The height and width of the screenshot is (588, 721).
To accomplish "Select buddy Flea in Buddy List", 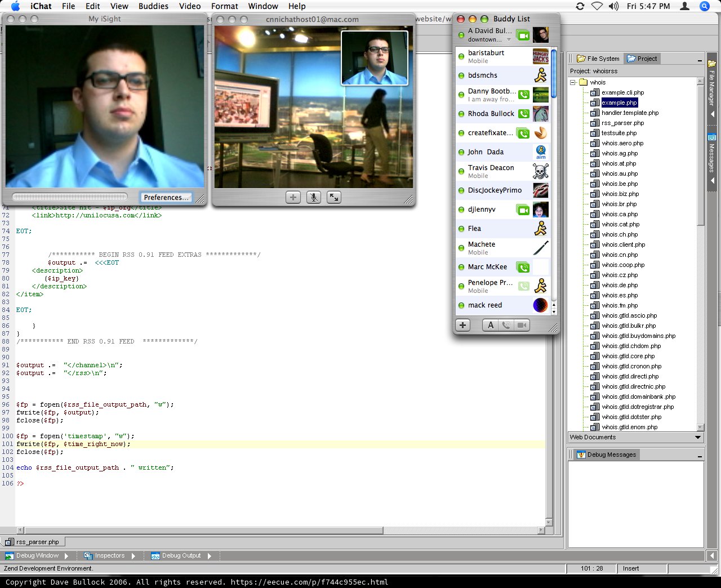I will click(x=502, y=229).
